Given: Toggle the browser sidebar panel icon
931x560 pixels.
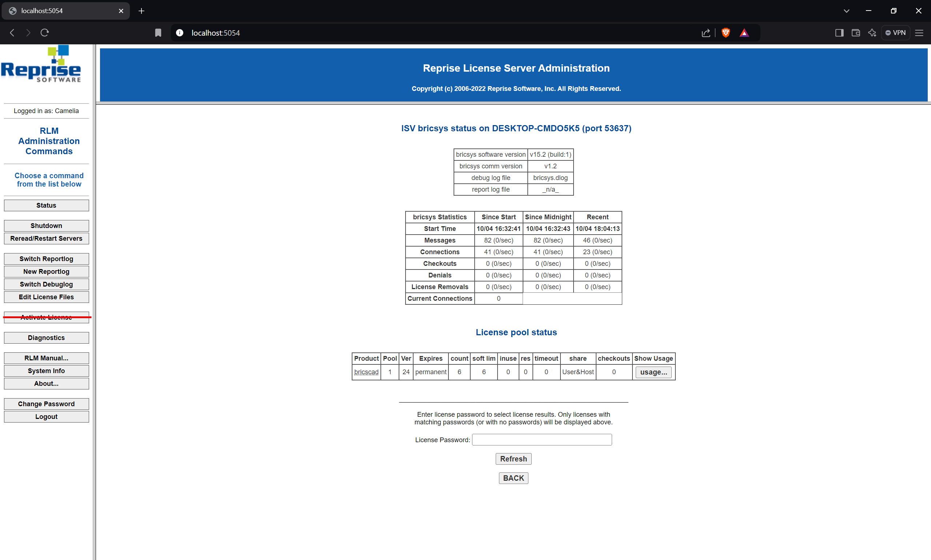Looking at the screenshot, I should [x=839, y=33].
